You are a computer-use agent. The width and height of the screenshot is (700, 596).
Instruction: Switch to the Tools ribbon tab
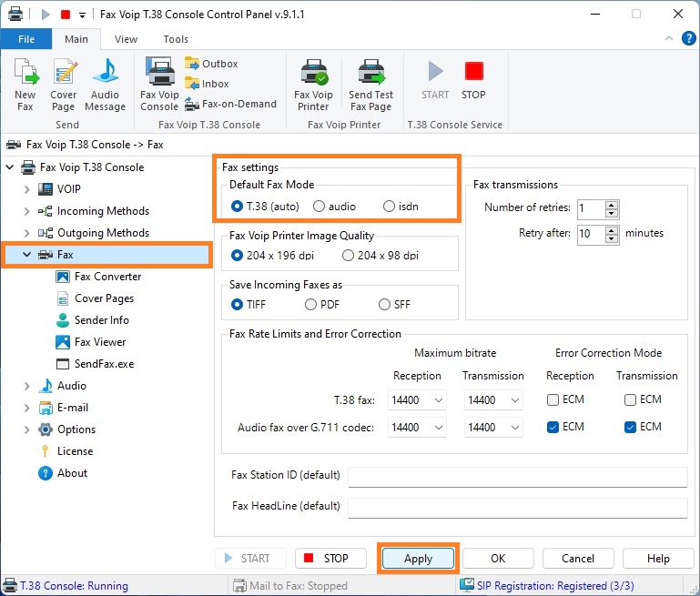176,39
